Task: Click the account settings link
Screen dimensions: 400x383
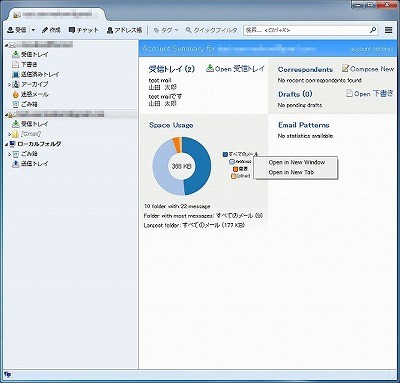Action: [x=372, y=49]
